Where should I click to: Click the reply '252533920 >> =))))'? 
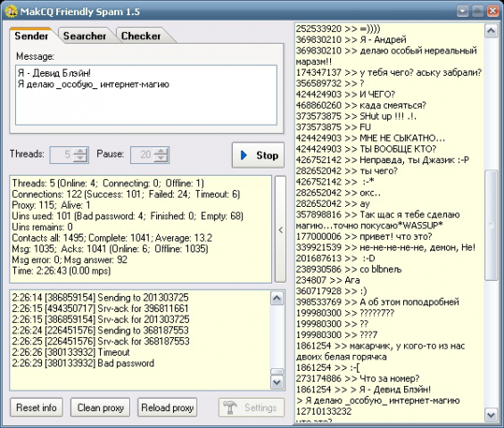point(338,29)
